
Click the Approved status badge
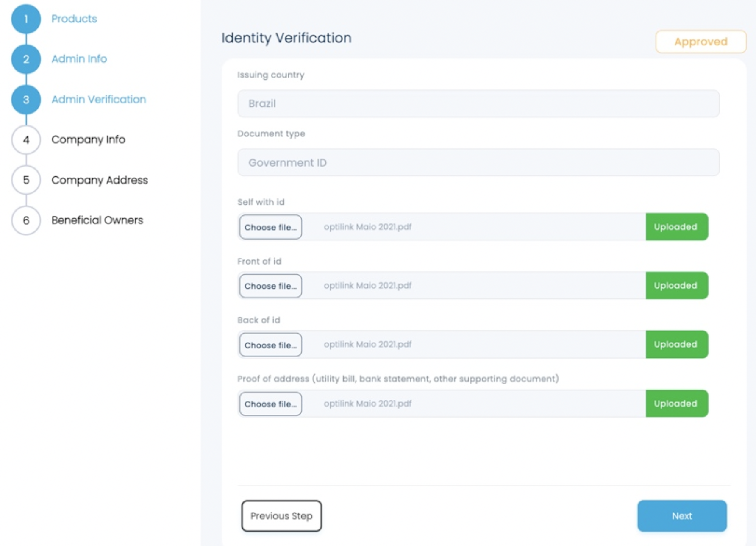(x=700, y=42)
